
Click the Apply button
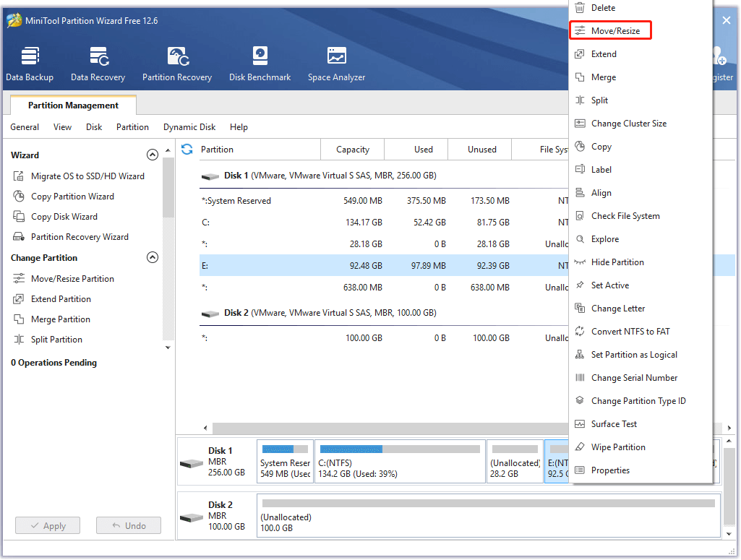click(48, 525)
